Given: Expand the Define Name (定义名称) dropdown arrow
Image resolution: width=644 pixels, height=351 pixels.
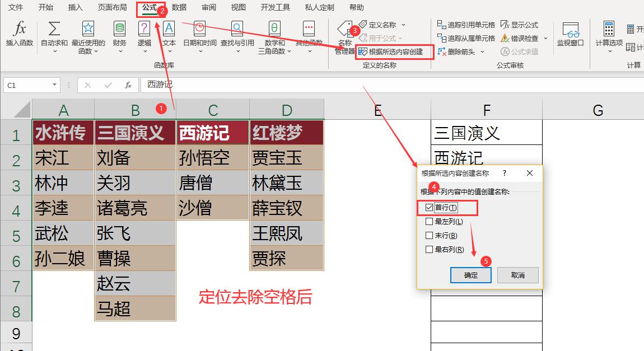Looking at the screenshot, I should click(x=403, y=25).
